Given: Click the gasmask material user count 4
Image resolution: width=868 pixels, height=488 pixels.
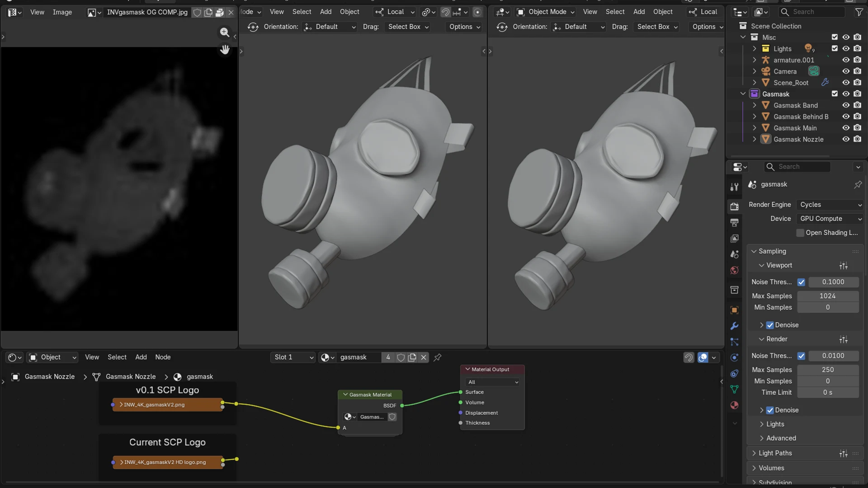Looking at the screenshot, I should pyautogui.click(x=388, y=357).
